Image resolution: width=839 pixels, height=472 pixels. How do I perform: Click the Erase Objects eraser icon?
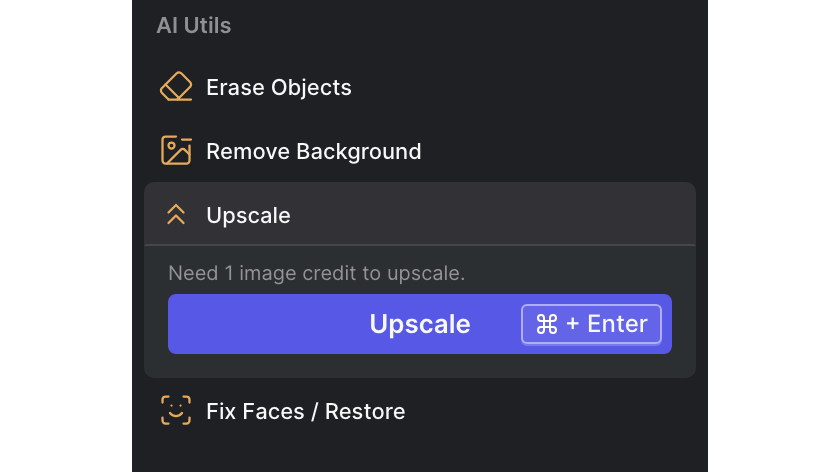point(176,87)
